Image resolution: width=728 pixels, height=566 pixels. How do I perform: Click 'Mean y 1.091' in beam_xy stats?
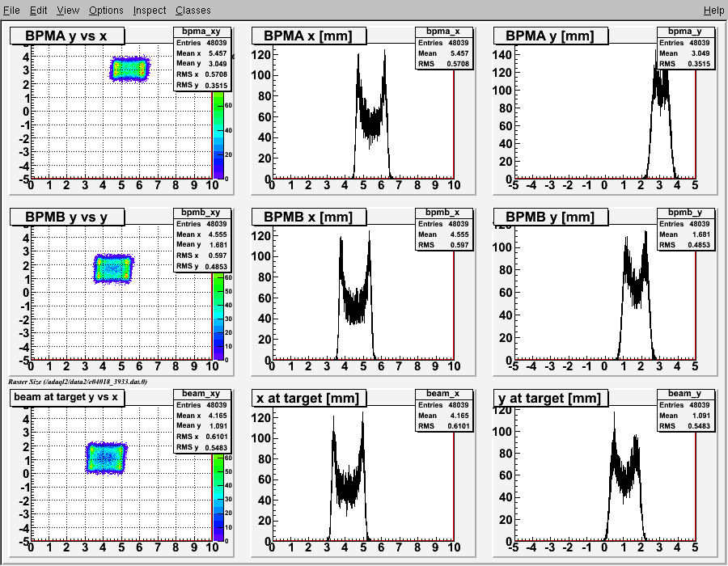tap(201, 425)
